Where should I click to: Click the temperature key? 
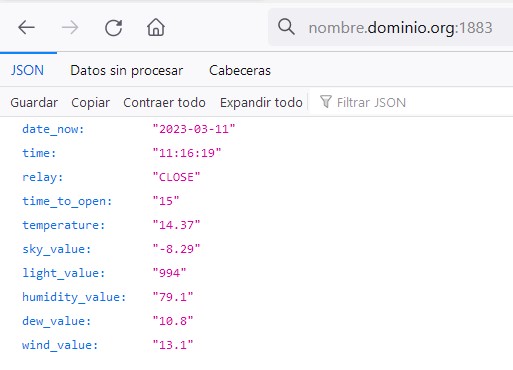pyautogui.click(x=64, y=225)
